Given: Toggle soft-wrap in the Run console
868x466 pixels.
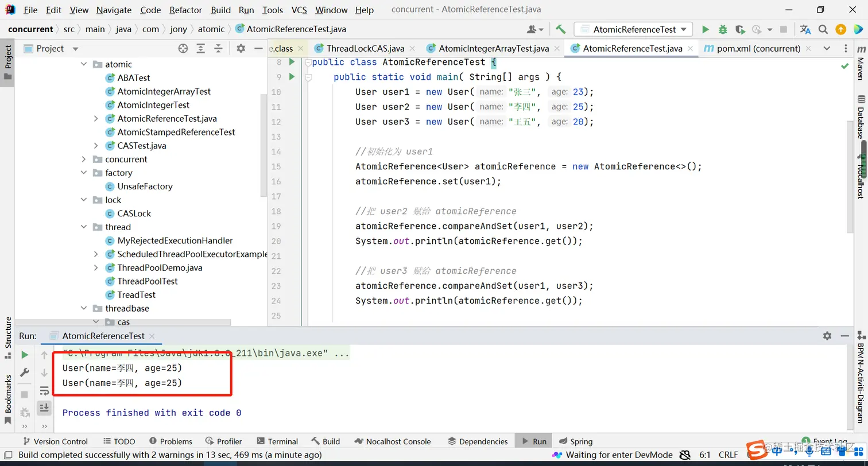Looking at the screenshot, I should point(44,391).
